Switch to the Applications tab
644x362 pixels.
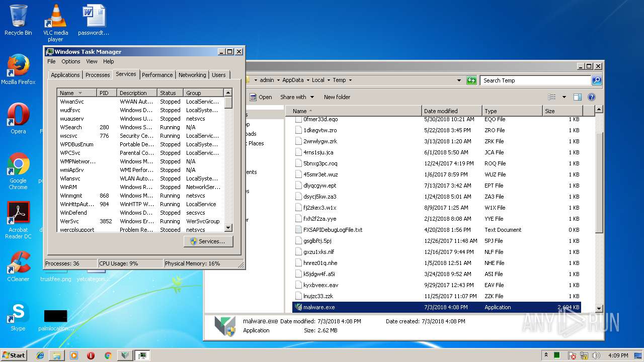(x=65, y=75)
